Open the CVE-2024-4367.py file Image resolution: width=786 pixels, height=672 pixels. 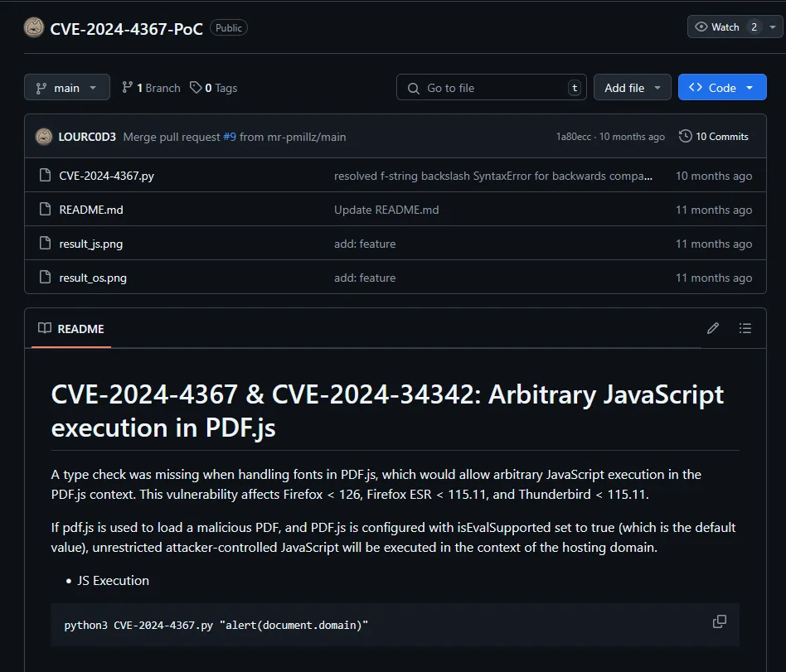[x=106, y=176]
